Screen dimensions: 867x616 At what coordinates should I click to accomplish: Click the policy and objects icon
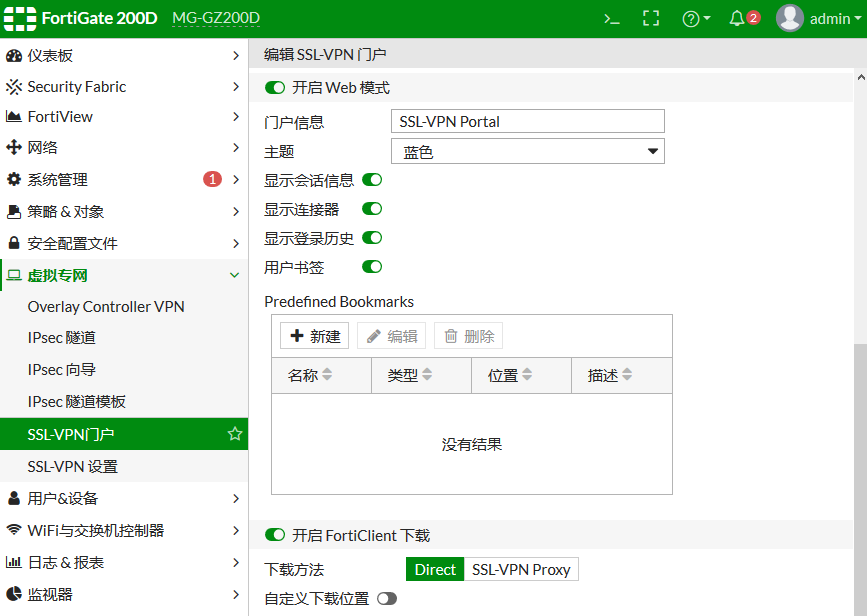(13, 211)
